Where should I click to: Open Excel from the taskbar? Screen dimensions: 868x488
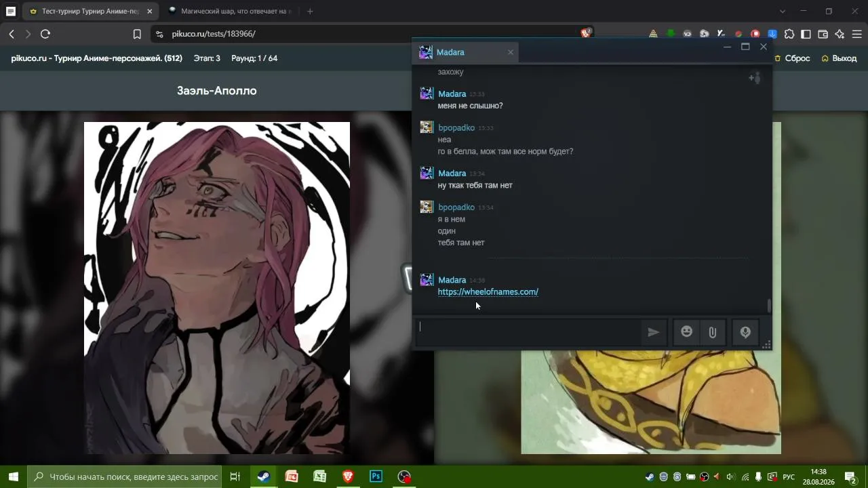pos(319,476)
